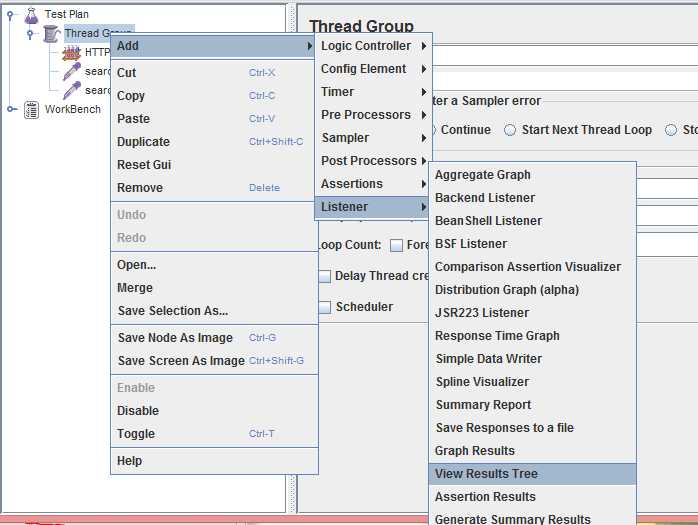Click Save Screen As Image
698x525 pixels.
(x=214, y=361)
